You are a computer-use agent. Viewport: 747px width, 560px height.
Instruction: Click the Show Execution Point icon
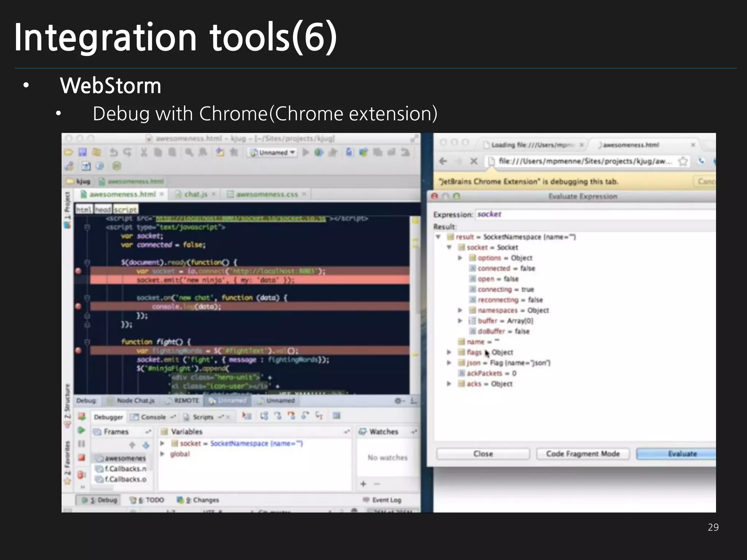pyautogui.click(x=247, y=416)
